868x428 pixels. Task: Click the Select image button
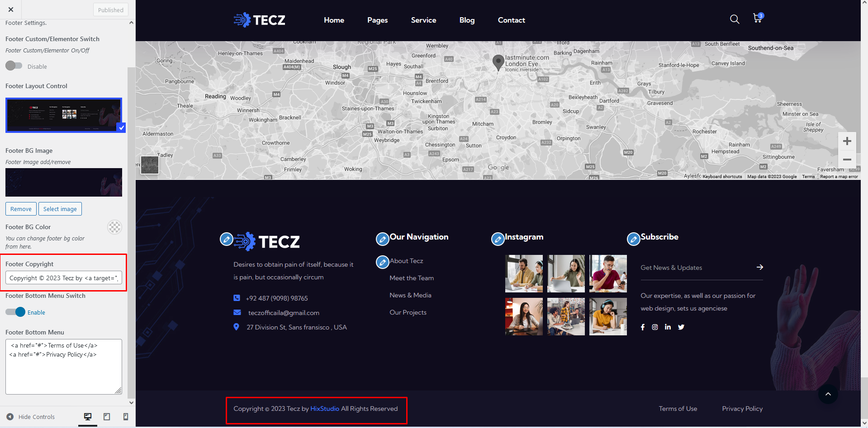60,209
